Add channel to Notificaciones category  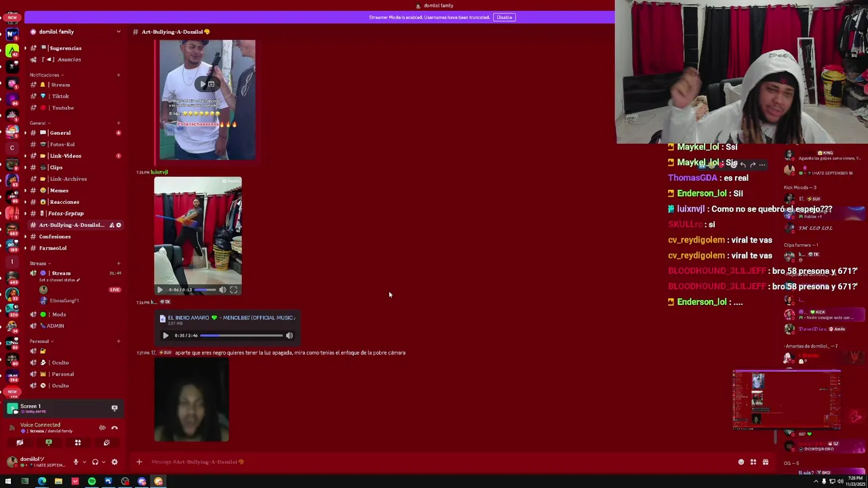119,75
